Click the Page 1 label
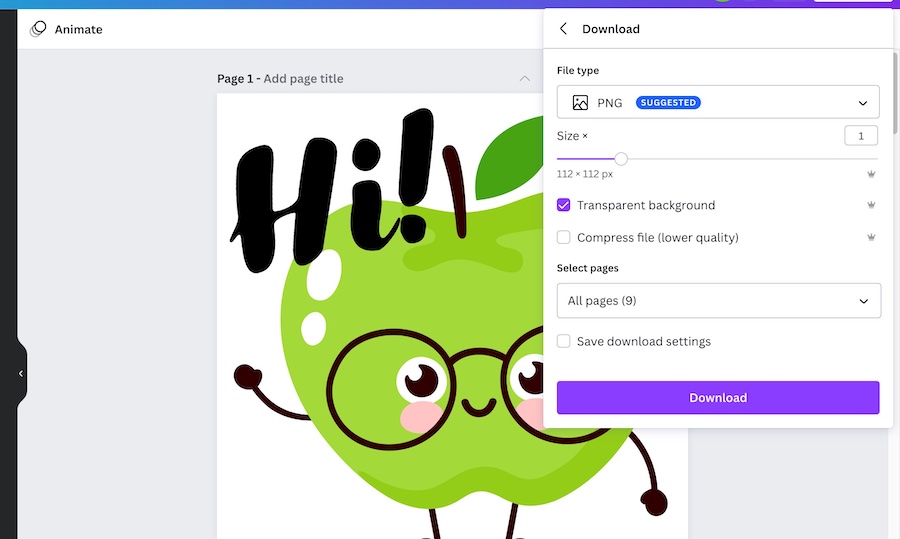Viewport: 900px width, 539px height. pos(235,79)
